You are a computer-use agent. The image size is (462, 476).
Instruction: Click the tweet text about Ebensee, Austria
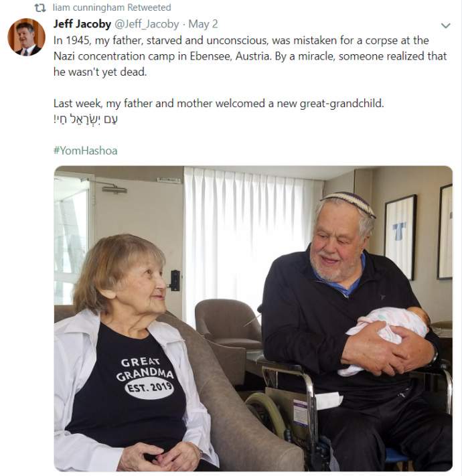click(250, 56)
